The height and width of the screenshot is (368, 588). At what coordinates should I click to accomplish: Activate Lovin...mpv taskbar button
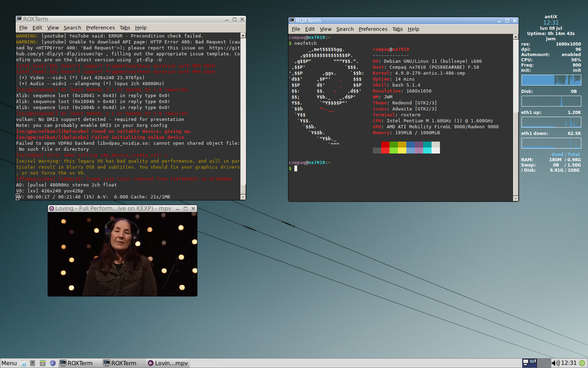(168, 363)
